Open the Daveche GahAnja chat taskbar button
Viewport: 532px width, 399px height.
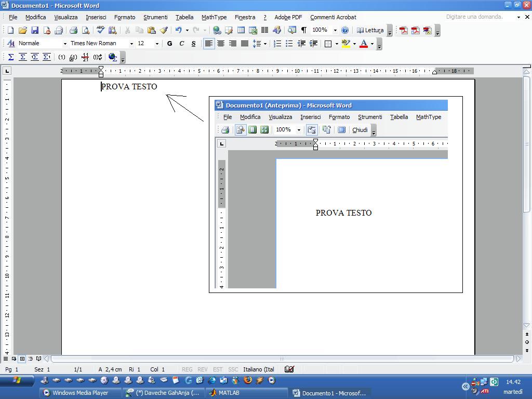tap(164, 393)
